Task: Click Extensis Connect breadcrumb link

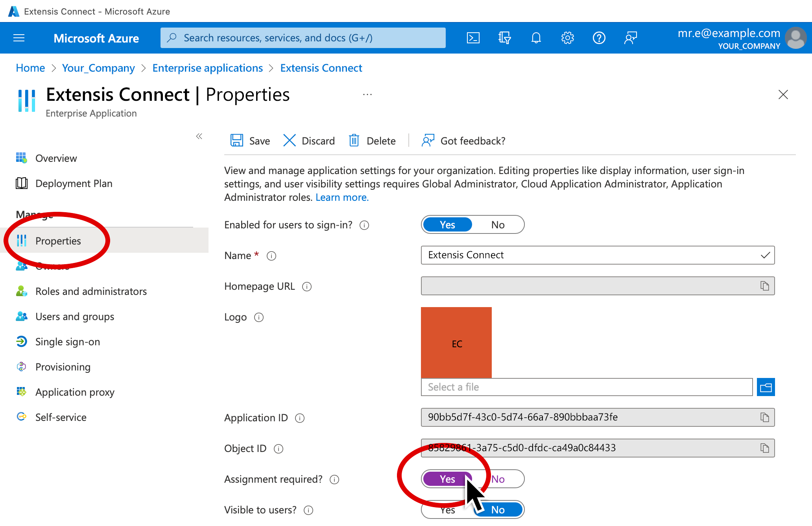Action: pos(321,68)
